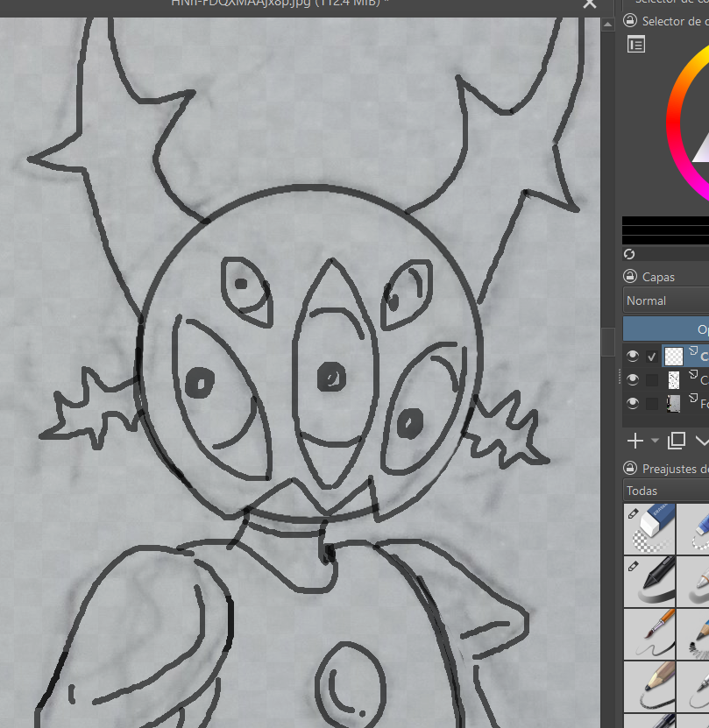The width and height of the screenshot is (709, 728).
Task: Select the Fo layer thumbnail
Action: [x=674, y=404]
